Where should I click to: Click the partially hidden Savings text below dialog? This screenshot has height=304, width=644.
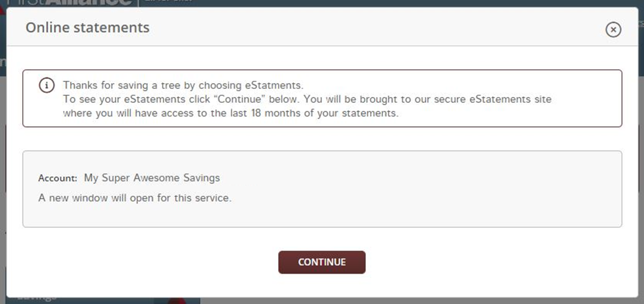pyautogui.click(x=37, y=299)
